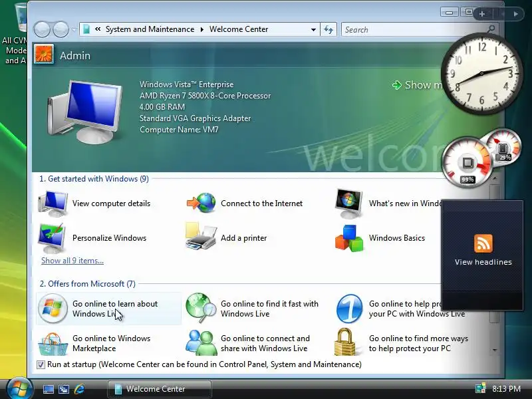This screenshot has width=532, height=399.
Task: Open the View computer details icon
Action: 53,203
